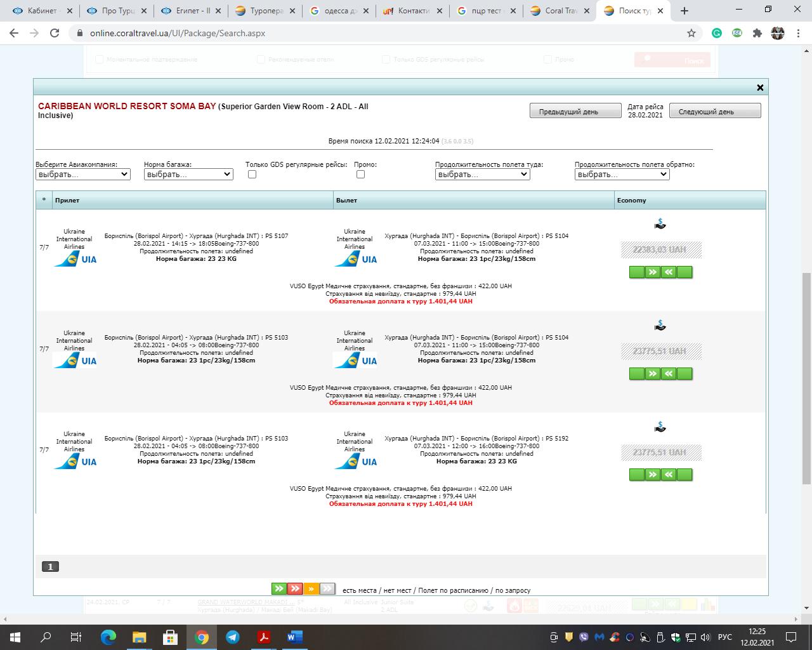Click hand-with-coin price icon in first flight row

pyautogui.click(x=660, y=224)
